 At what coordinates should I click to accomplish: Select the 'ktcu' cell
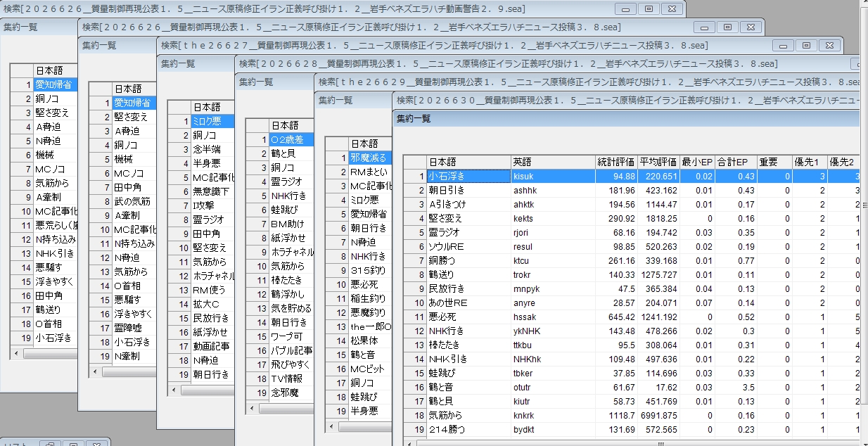pos(552,260)
